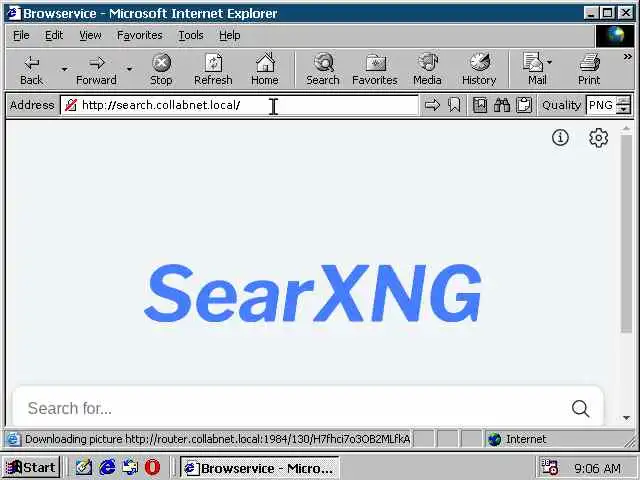This screenshot has height=480, width=640.
Task: Open the Tools menu
Action: click(x=191, y=36)
